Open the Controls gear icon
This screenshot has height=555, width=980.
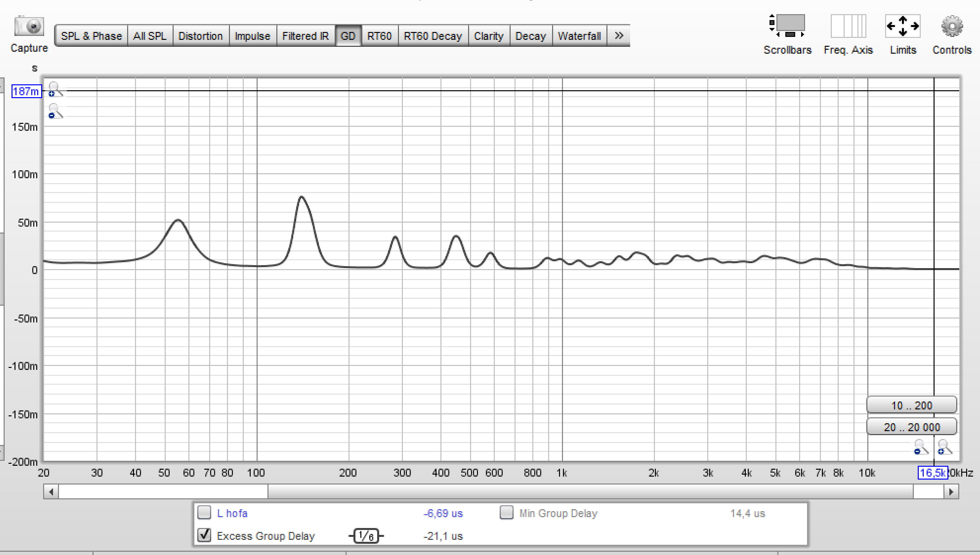click(x=952, y=26)
